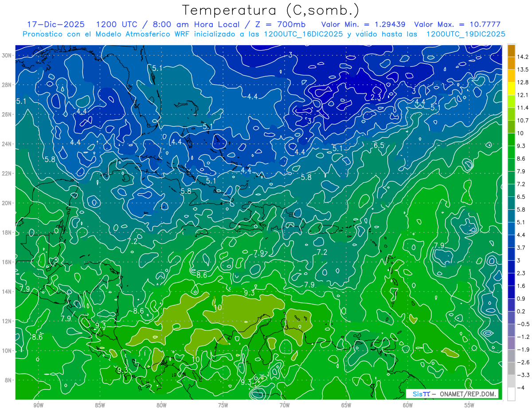Click the -0.5 value on the colorbar
Screen dimensions: 532x411
click(x=523, y=324)
